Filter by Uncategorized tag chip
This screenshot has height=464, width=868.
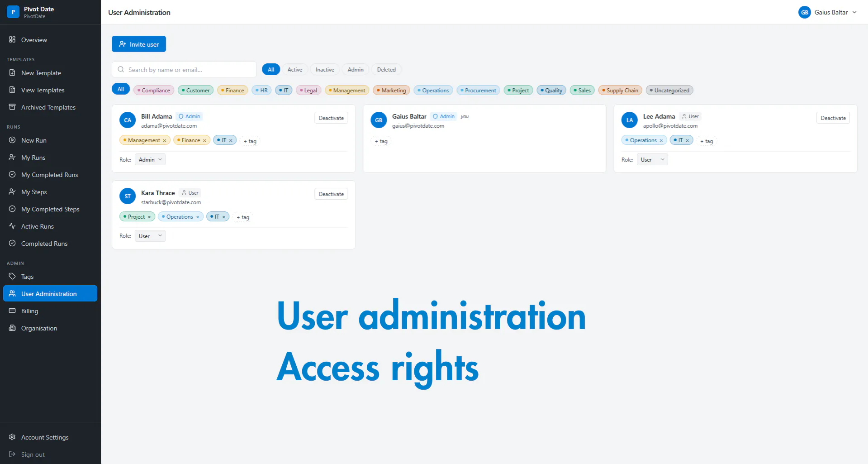[669, 90]
